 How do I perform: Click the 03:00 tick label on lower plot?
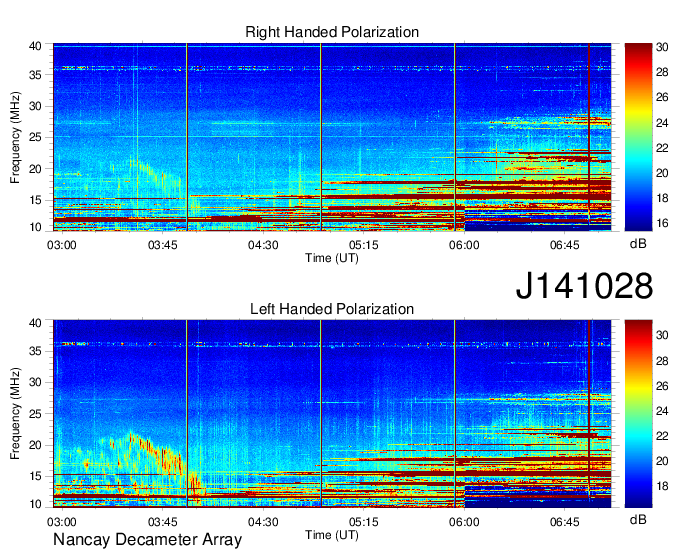(x=62, y=522)
